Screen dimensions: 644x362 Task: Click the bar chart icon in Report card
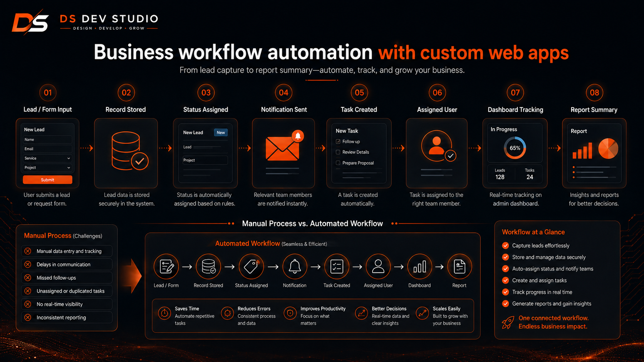[x=582, y=150]
